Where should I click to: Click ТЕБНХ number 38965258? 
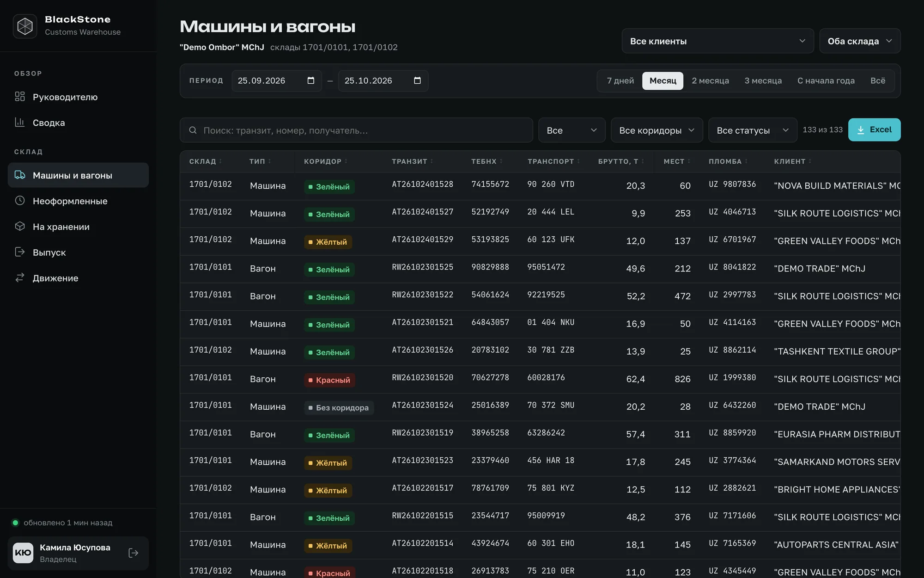click(x=490, y=433)
